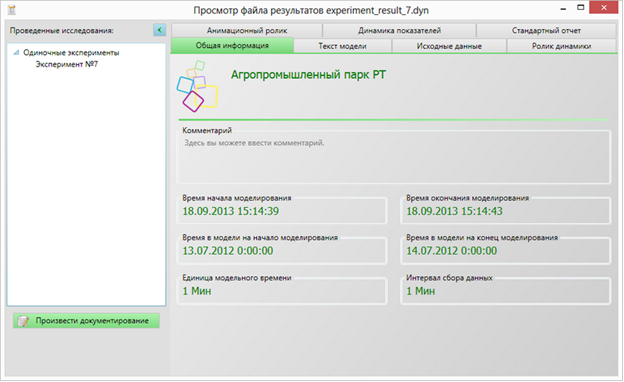The height and width of the screenshot is (382, 624).
Task: Select Эксперимент №7 in the tree
Action: pyautogui.click(x=66, y=64)
